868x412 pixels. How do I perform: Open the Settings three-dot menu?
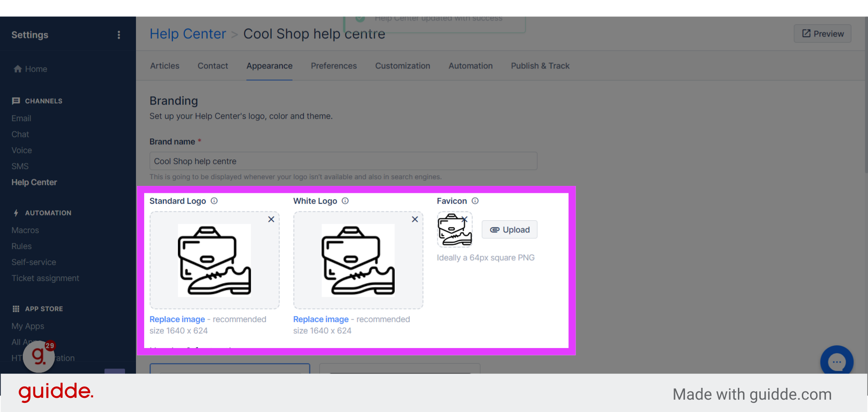pyautogui.click(x=119, y=35)
